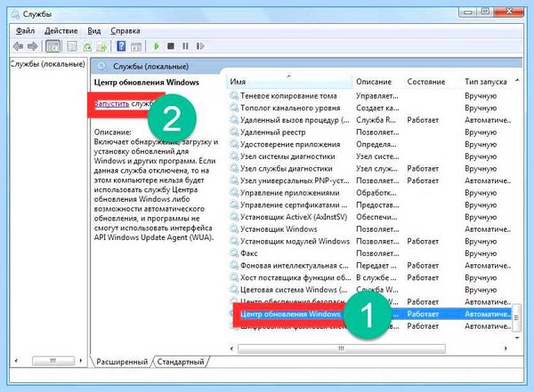Click gear icon of Удаленный реестр
This screenshot has width=534, height=392.
(x=234, y=132)
